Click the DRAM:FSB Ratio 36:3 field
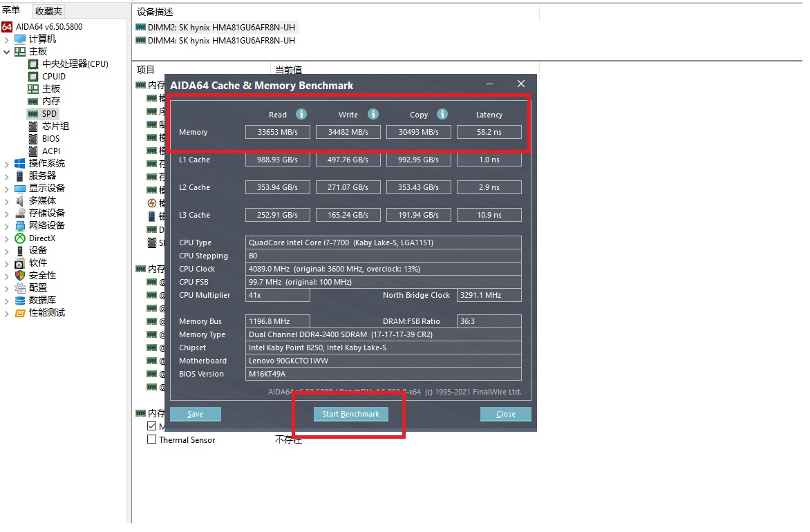The width and height of the screenshot is (810, 532). tap(489, 321)
